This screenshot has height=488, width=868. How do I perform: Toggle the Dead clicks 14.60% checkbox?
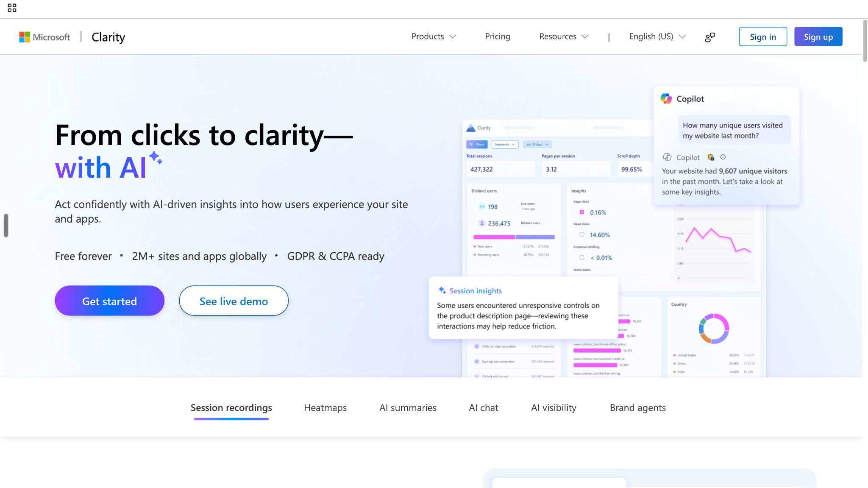coord(581,234)
